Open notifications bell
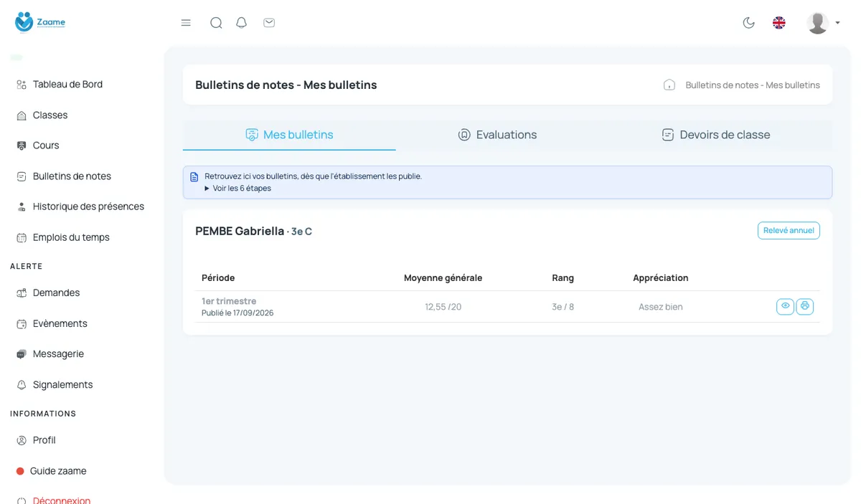This screenshot has width=861, height=504. coord(242,23)
